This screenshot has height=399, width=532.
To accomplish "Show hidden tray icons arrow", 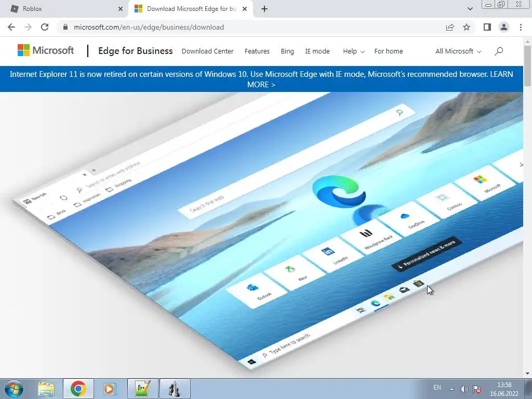I will point(451,389).
